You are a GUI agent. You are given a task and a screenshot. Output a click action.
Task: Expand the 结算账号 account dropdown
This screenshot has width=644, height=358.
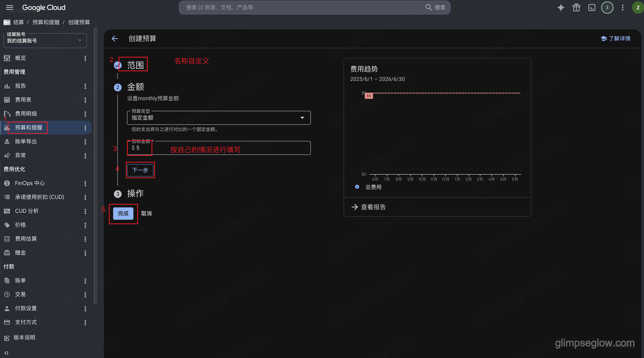[45, 41]
